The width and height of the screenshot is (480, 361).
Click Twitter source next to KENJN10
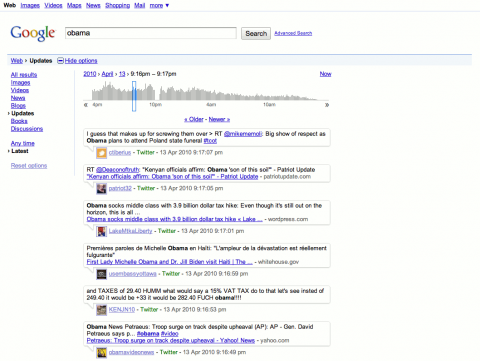coord(149,310)
